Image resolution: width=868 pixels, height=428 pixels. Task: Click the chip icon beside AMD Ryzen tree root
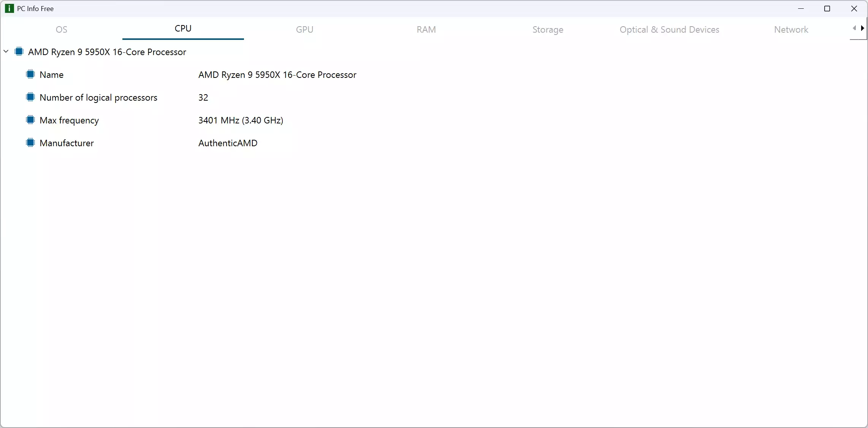pyautogui.click(x=19, y=52)
